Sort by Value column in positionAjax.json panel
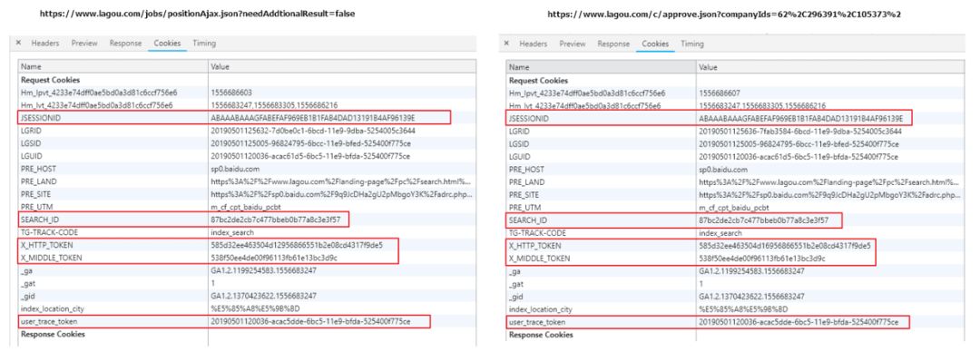The image size is (980, 352). coord(342,66)
